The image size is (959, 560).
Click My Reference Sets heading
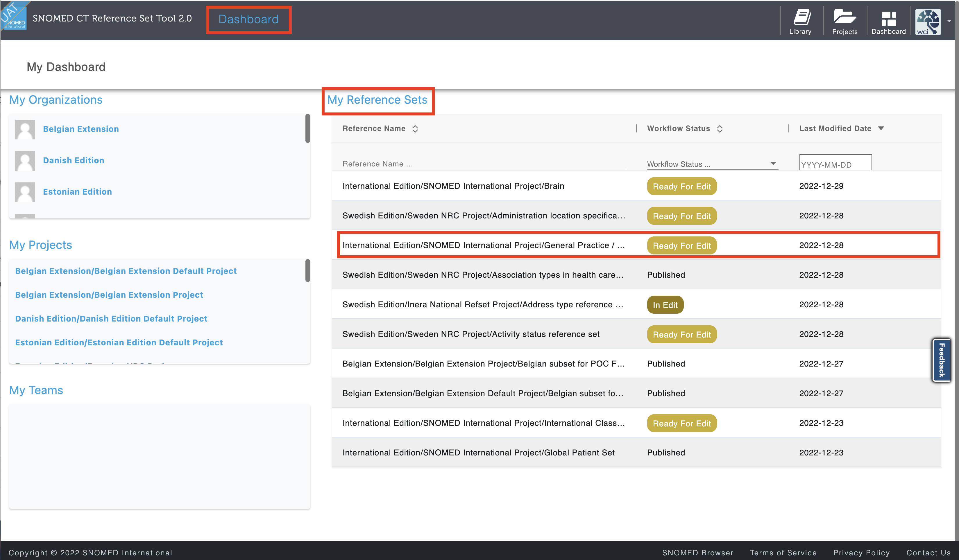point(377,100)
